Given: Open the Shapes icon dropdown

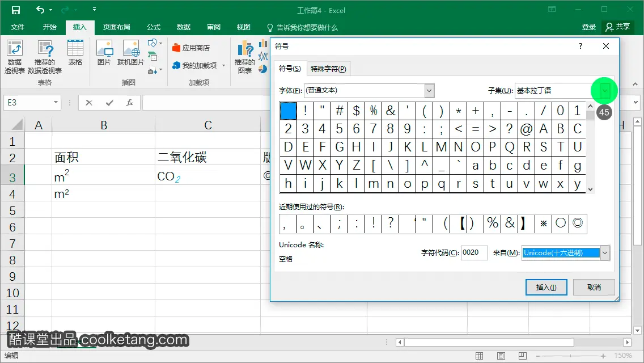Looking at the screenshot, I should pos(154,43).
